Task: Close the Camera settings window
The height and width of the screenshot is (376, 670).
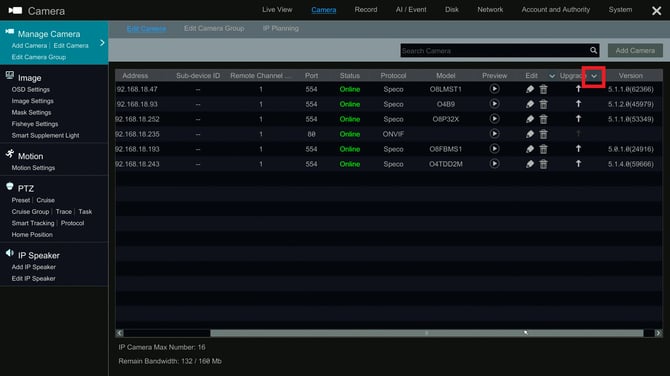Action: coord(656,11)
